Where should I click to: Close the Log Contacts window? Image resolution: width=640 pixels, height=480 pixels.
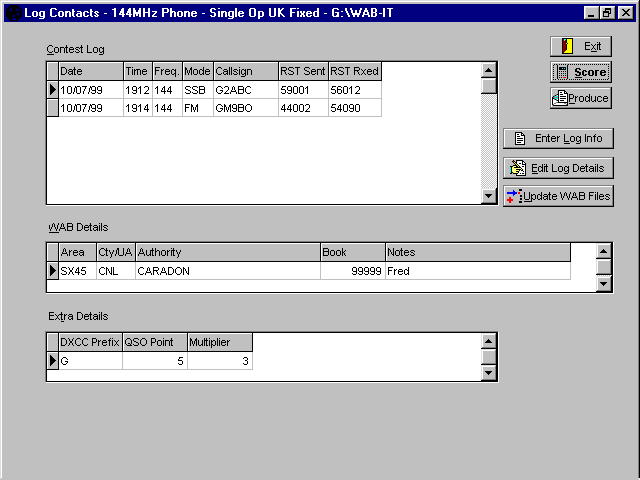pyautogui.click(x=625, y=13)
